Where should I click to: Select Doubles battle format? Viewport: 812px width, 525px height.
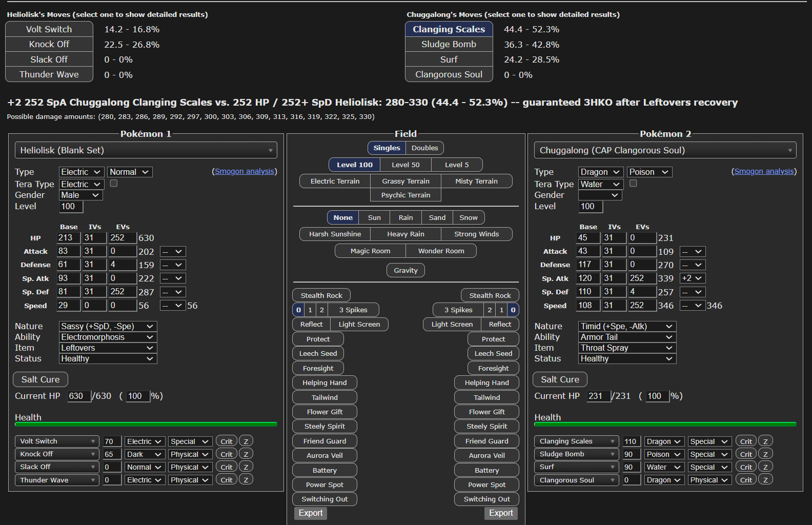tap(424, 148)
